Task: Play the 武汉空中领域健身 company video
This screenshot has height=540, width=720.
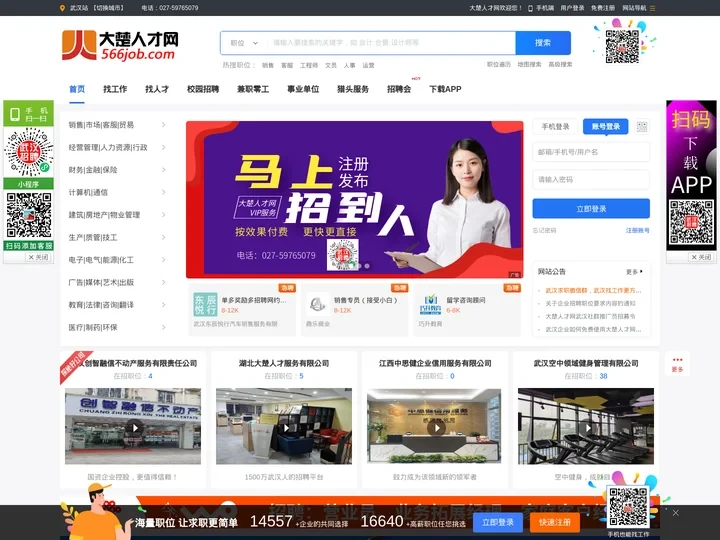Action: pos(588,428)
